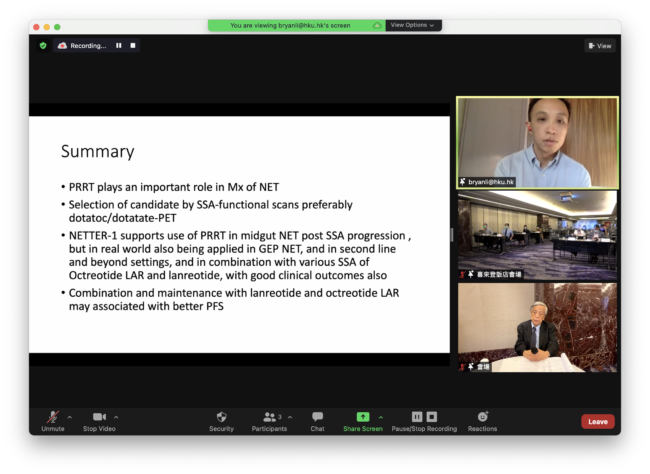The image size is (650, 474).
Task: Click the green encryption shield icon
Action: [43, 45]
